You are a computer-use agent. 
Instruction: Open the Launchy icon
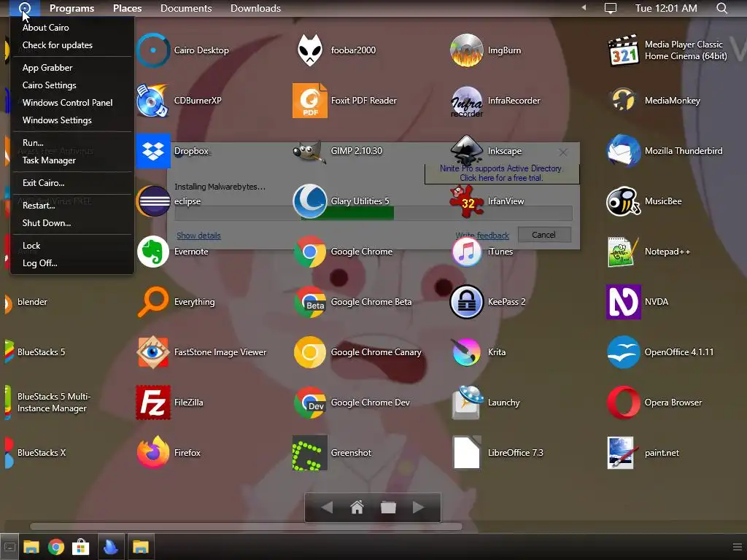point(466,402)
